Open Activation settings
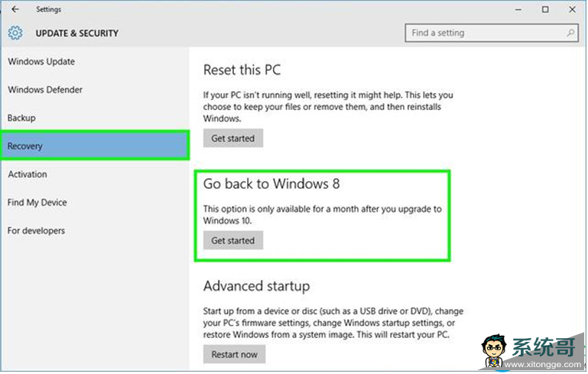 28,174
